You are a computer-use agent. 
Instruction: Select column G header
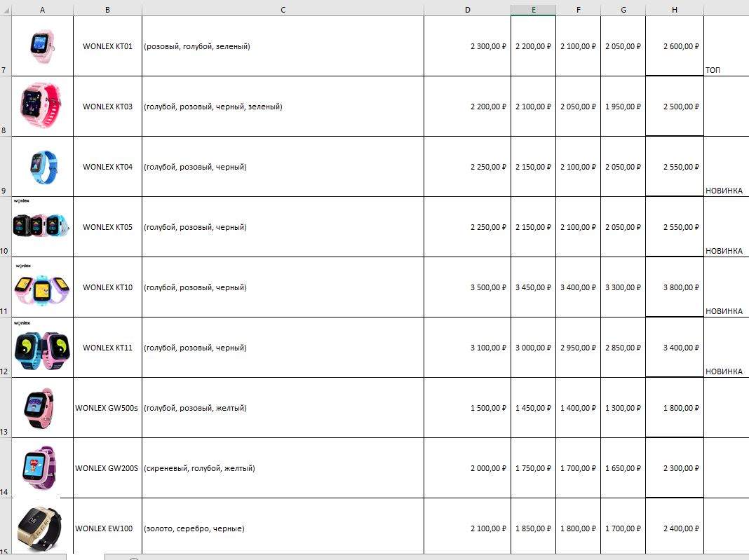point(623,10)
